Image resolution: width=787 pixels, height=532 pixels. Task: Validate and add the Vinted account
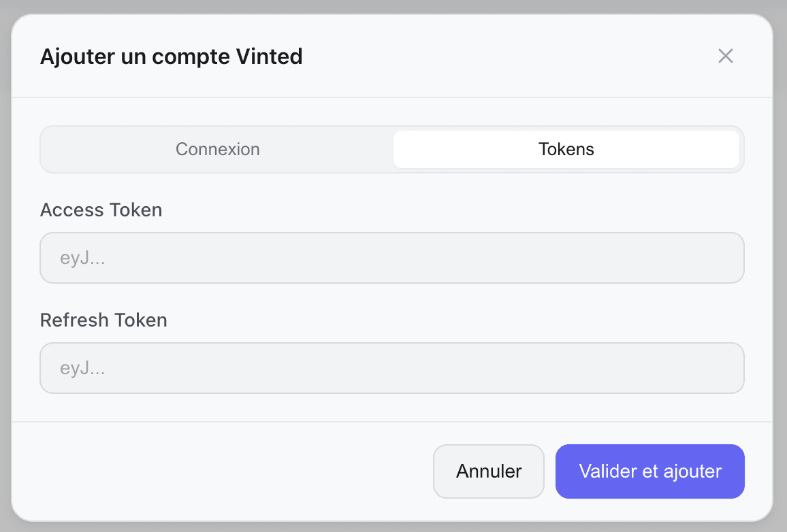point(649,471)
